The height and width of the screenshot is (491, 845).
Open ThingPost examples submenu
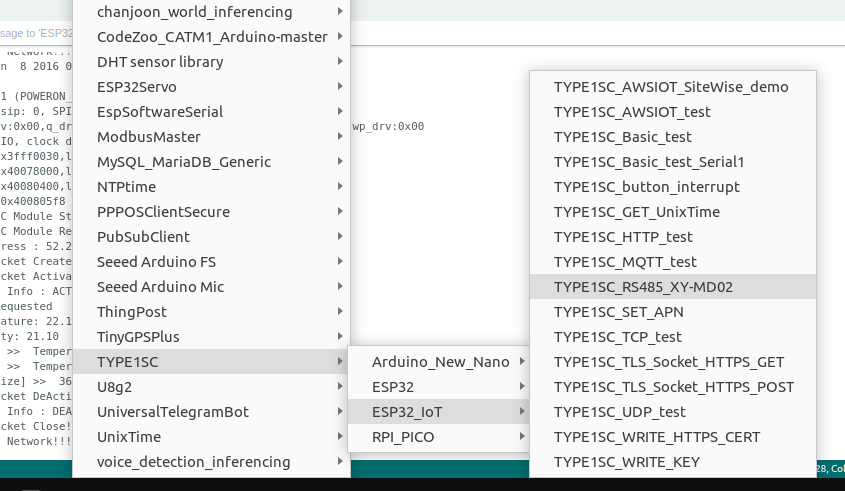click(211, 312)
